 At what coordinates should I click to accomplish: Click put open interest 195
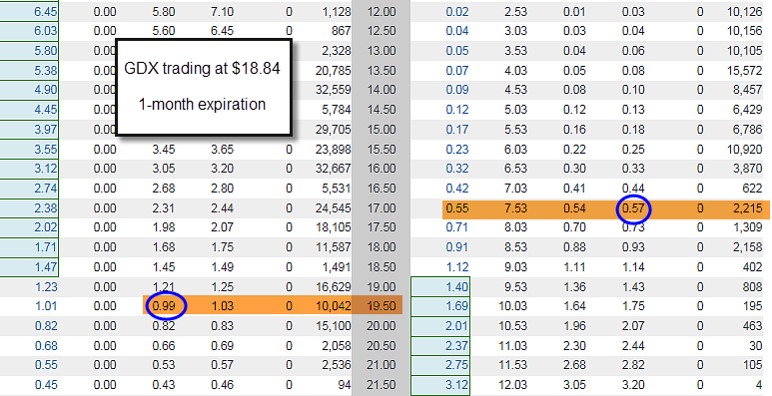(x=753, y=306)
